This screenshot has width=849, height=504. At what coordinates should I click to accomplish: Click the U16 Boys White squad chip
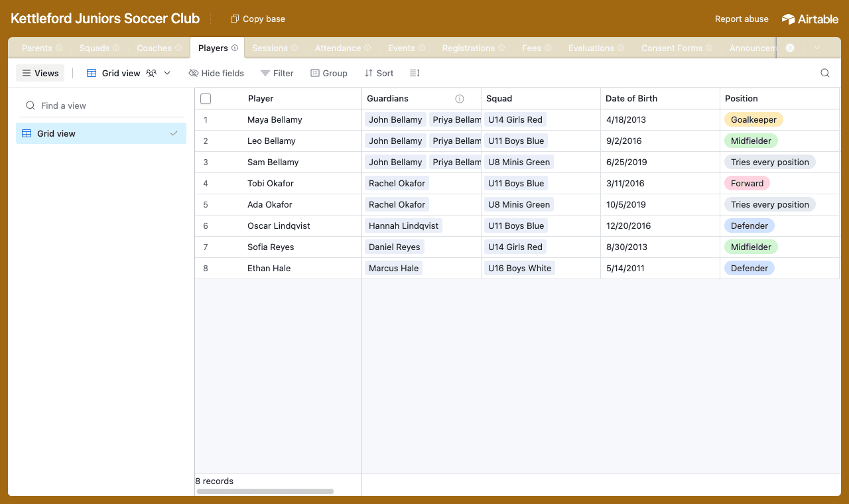(x=520, y=269)
